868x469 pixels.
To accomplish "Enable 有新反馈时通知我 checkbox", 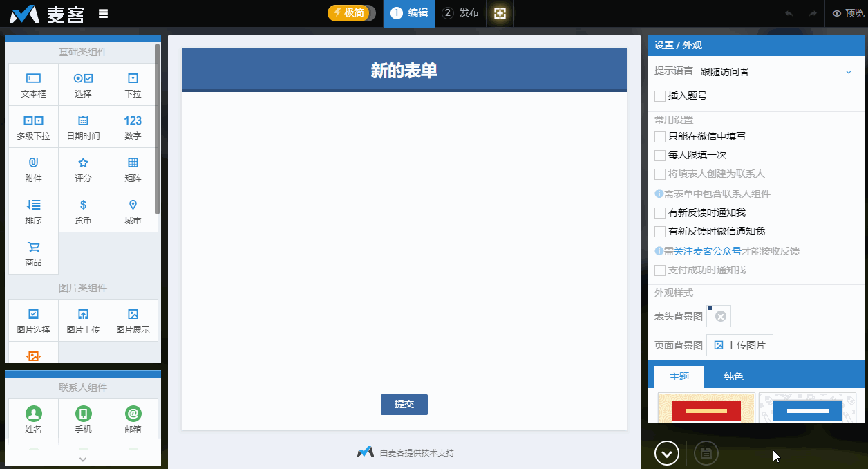I will tap(660, 213).
